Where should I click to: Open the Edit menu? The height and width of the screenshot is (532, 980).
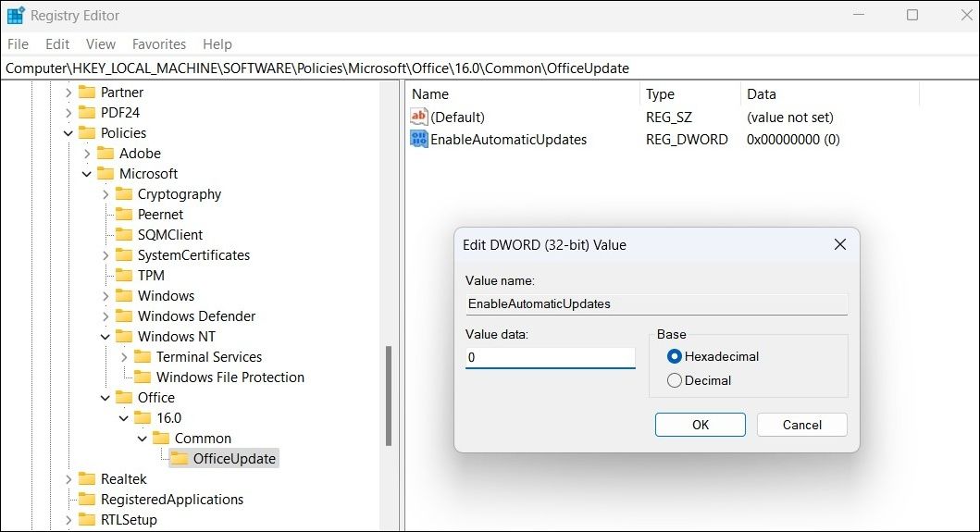coord(56,44)
